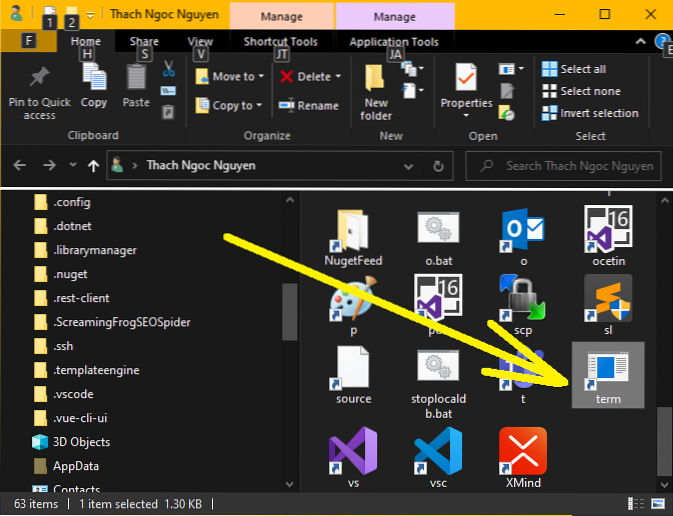Click the Paste clipboard icon
Viewport: 673px width, 516px height.
tap(136, 78)
